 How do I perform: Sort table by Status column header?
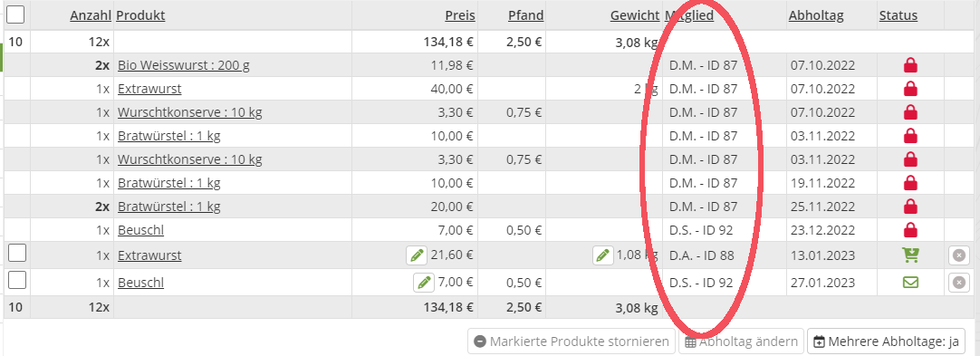click(x=898, y=15)
